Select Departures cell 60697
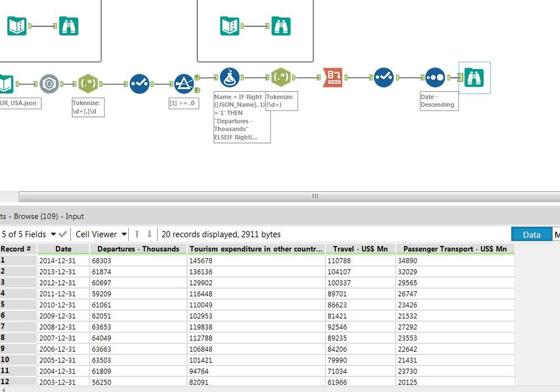Image resolution: width=560 pixels, height=392 pixels. (138, 283)
